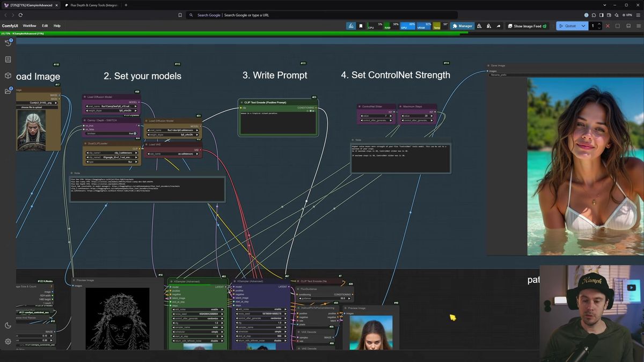Open the Workflow menu

(30, 26)
